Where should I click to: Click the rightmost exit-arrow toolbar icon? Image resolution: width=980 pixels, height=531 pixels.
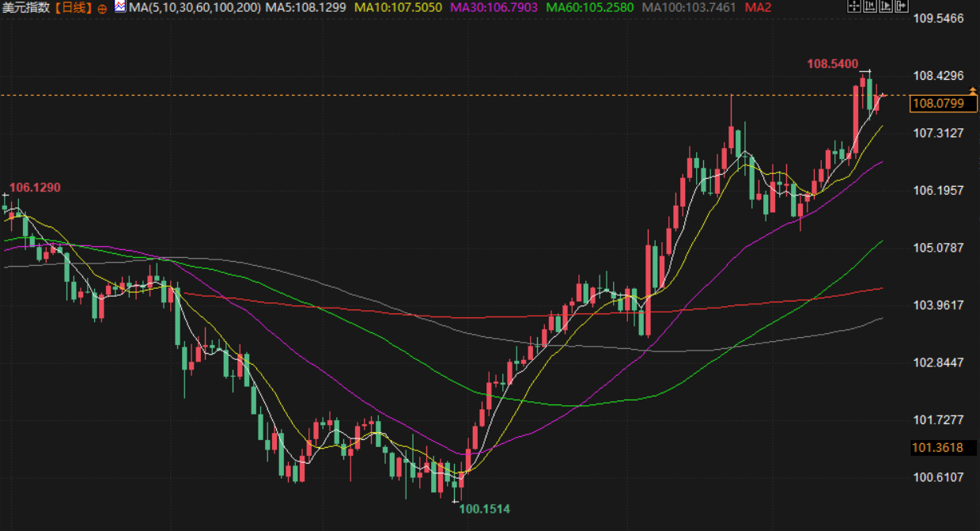(x=901, y=7)
